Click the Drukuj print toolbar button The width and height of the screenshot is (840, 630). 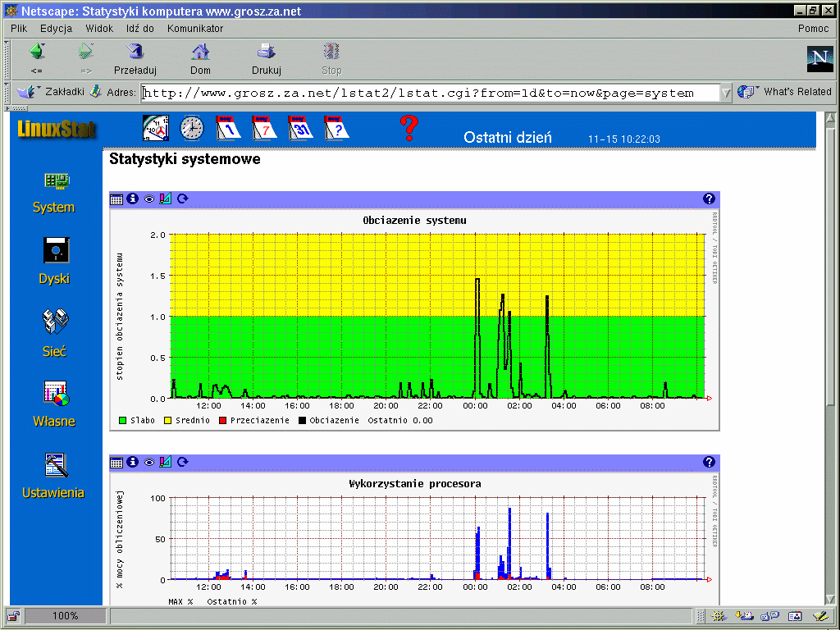266,58
